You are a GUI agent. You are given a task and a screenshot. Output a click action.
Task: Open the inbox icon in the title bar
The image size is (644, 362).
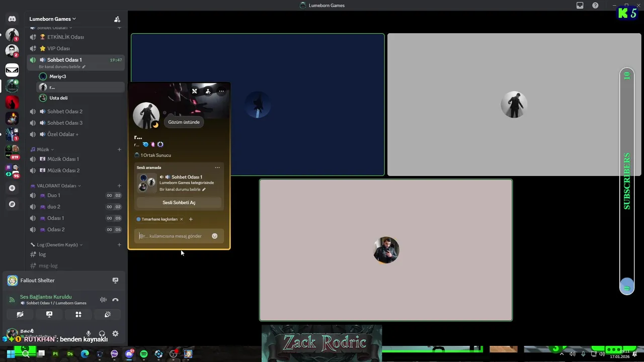(x=580, y=6)
